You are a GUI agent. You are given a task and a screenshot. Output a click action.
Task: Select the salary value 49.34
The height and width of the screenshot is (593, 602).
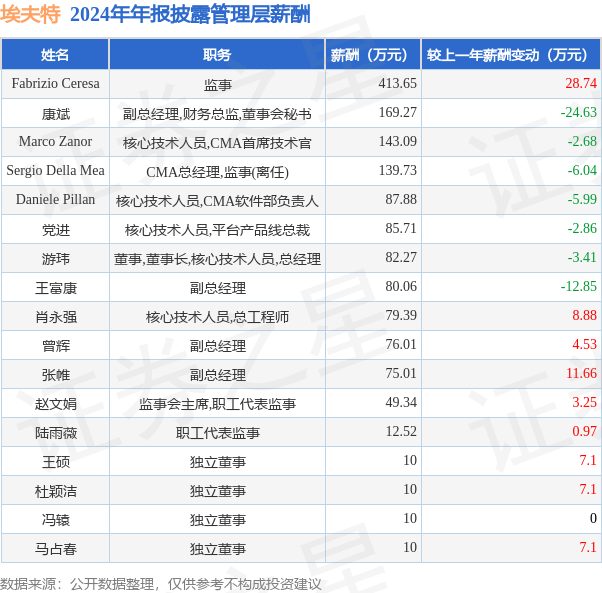401,402
